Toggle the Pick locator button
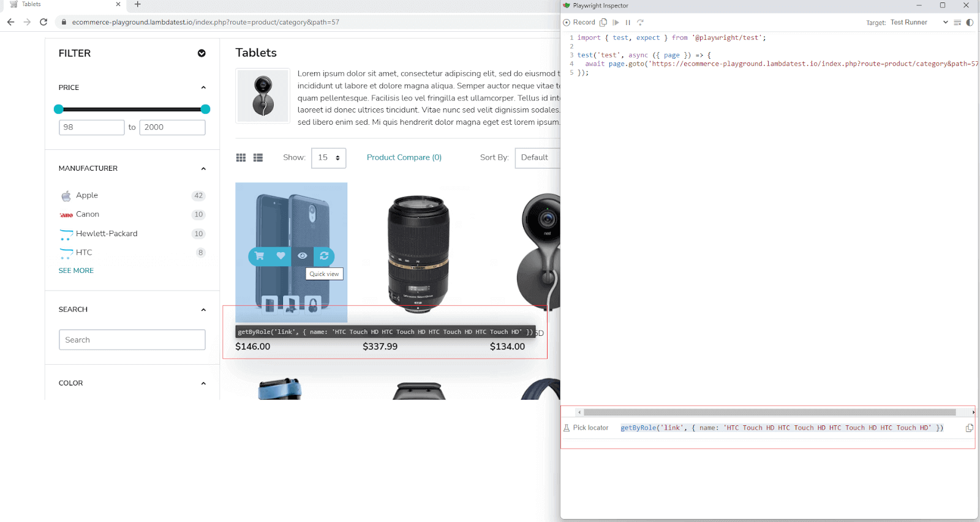 point(586,428)
